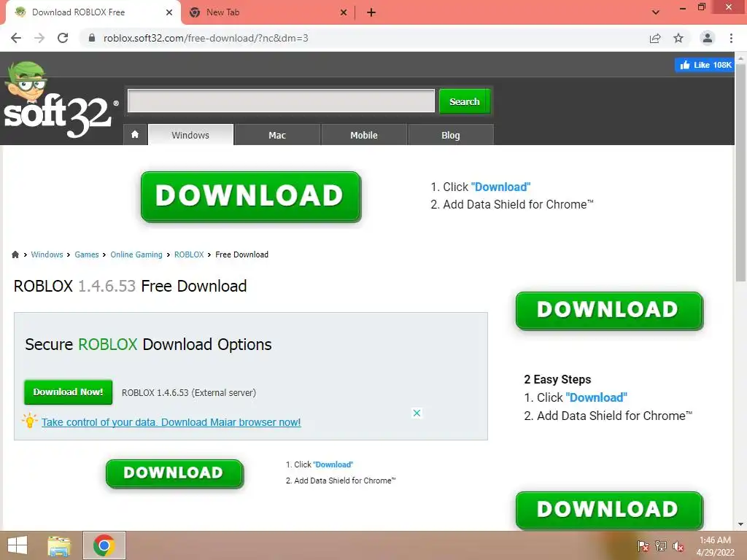Click Chrome icon in taskbar
Image resolution: width=747 pixels, height=560 pixels.
[104, 545]
